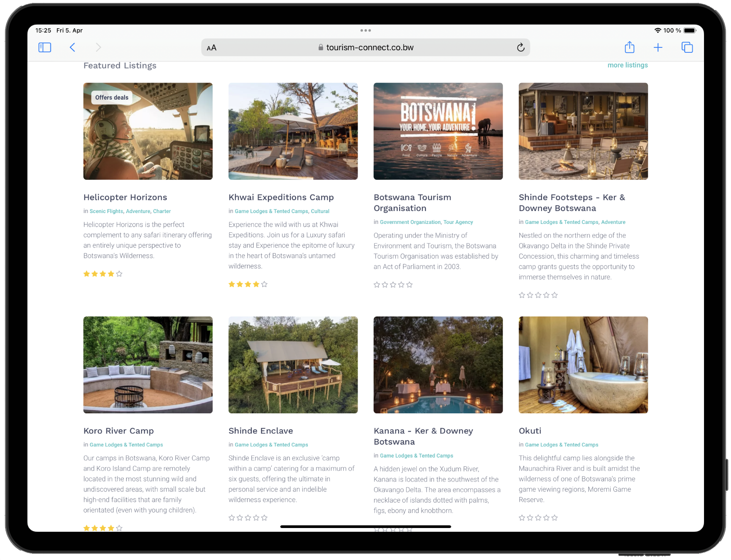The width and height of the screenshot is (731, 560).
Task: Open the Kanana - Ker & Downey listing
Action: point(424,436)
